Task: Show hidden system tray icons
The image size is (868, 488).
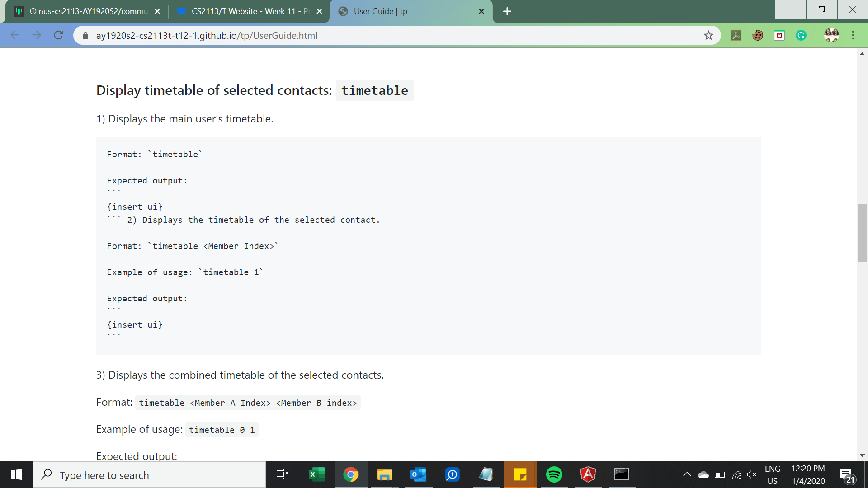Action: (x=687, y=474)
